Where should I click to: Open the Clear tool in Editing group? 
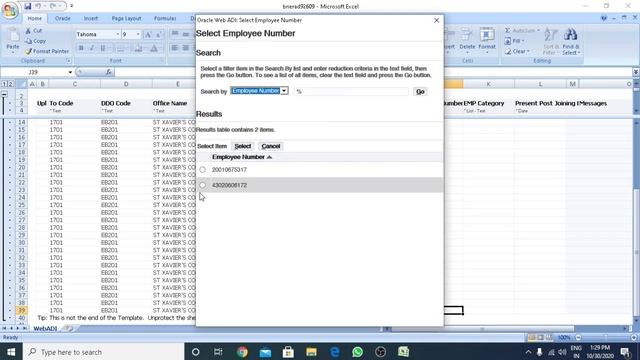(x=517, y=51)
